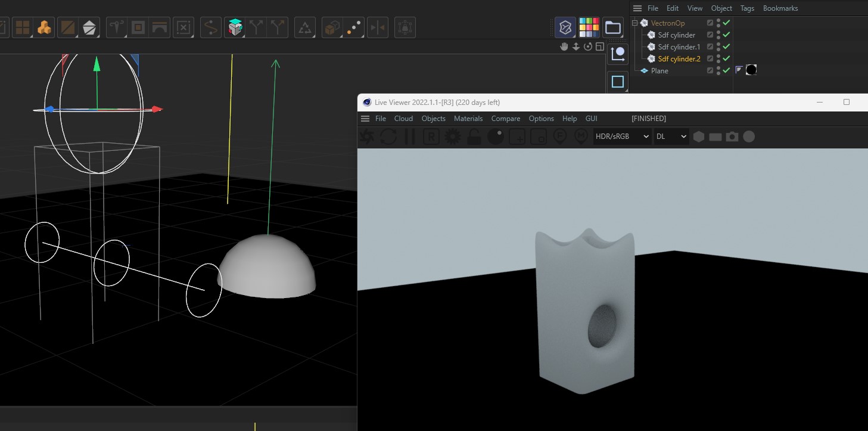Select Sdf cylinder object in tree
868x431 pixels.
click(x=676, y=35)
